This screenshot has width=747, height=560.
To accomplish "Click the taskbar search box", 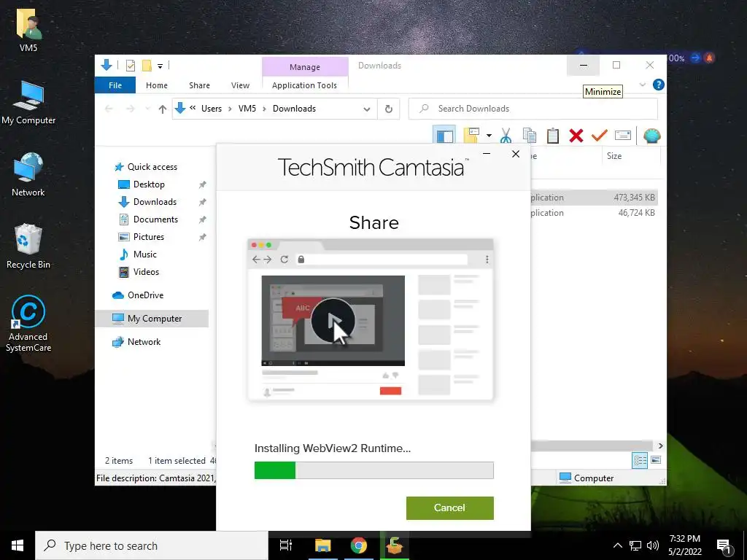I will tap(152, 545).
